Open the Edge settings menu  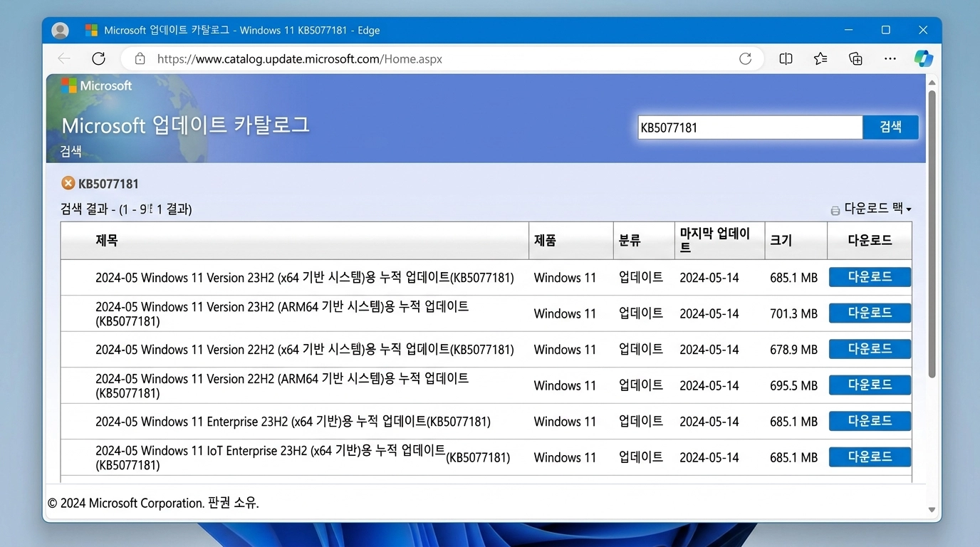click(x=890, y=58)
